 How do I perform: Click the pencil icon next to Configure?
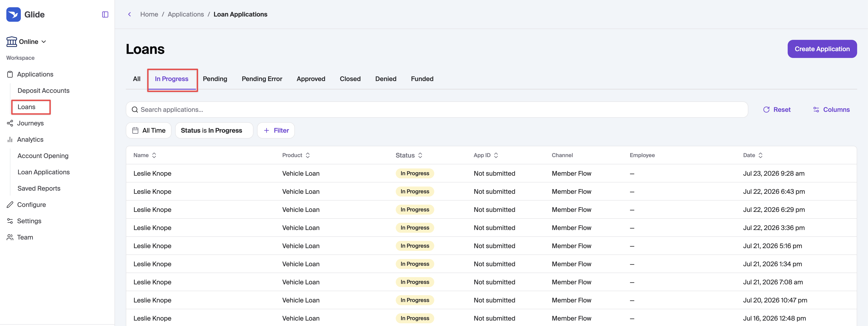[x=10, y=205]
